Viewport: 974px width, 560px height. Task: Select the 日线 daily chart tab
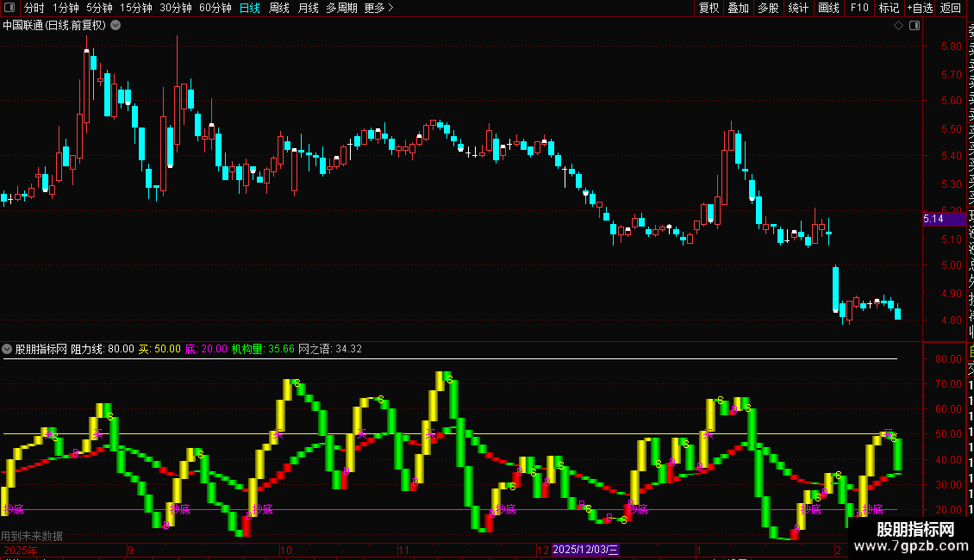click(250, 8)
